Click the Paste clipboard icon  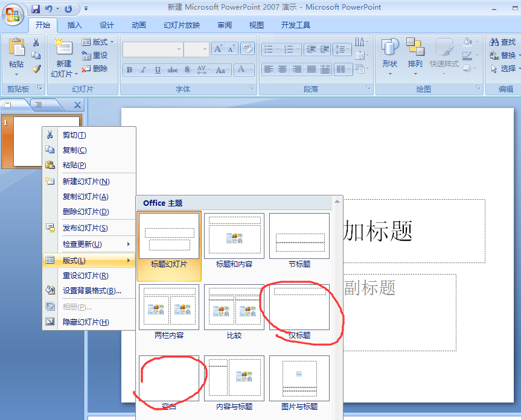[16, 48]
